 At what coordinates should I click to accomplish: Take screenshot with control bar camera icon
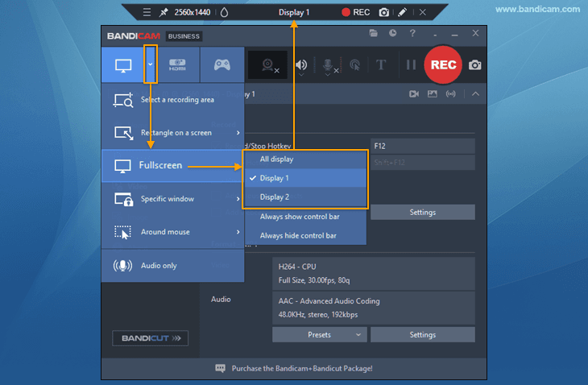384,12
